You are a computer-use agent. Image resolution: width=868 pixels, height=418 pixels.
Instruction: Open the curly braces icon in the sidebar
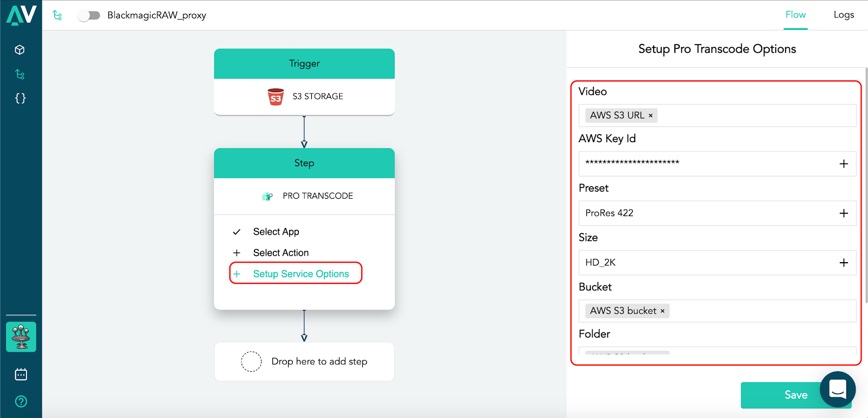pos(20,98)
